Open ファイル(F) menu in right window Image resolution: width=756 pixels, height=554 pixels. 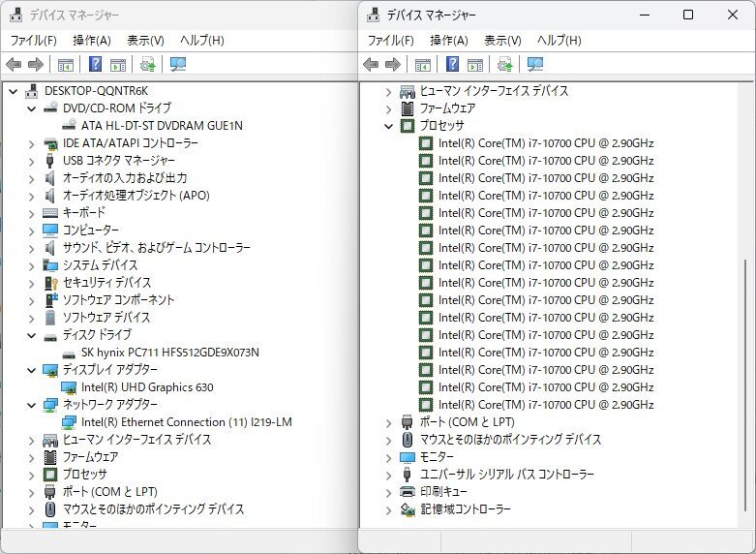point(390,41)
